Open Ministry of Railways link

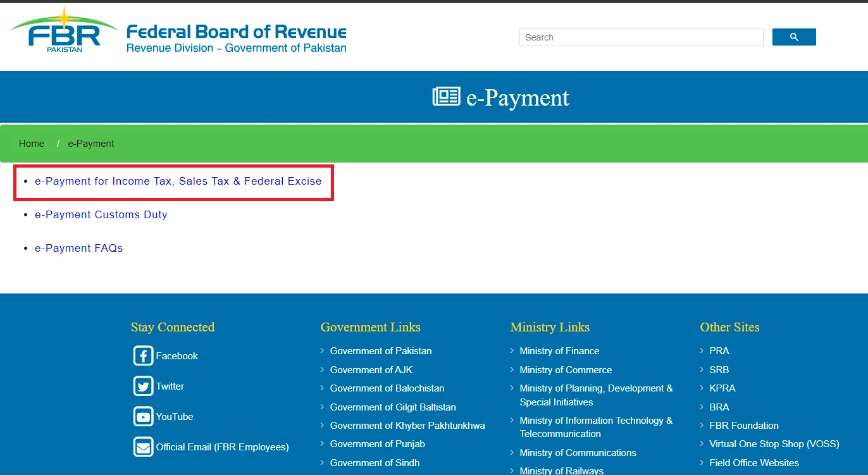click(562, 471)
